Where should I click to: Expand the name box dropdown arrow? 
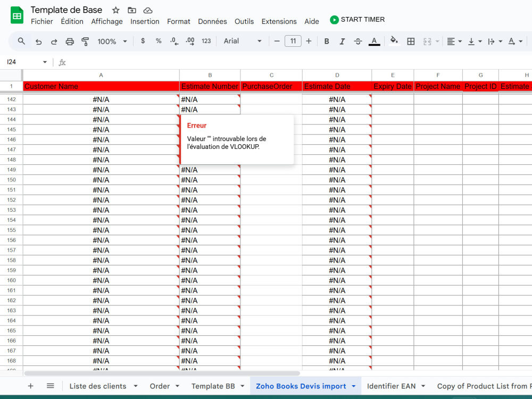[x=45, y=62]
